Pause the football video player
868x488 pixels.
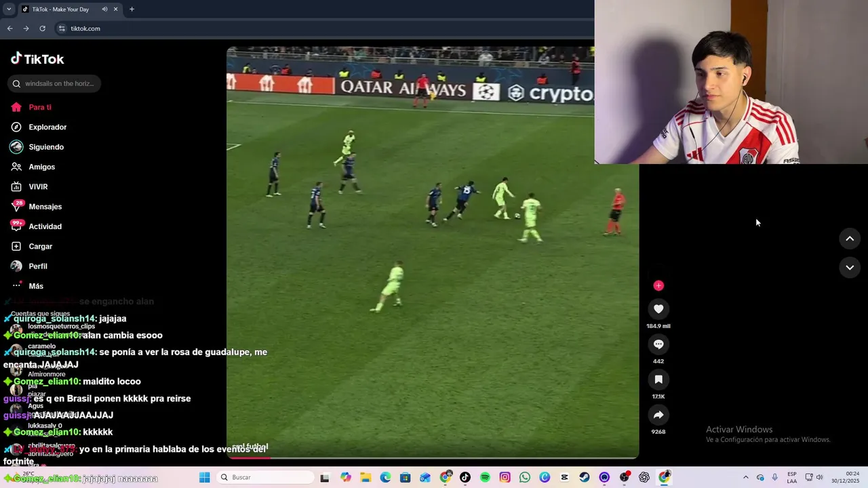[x=433, y=252]
